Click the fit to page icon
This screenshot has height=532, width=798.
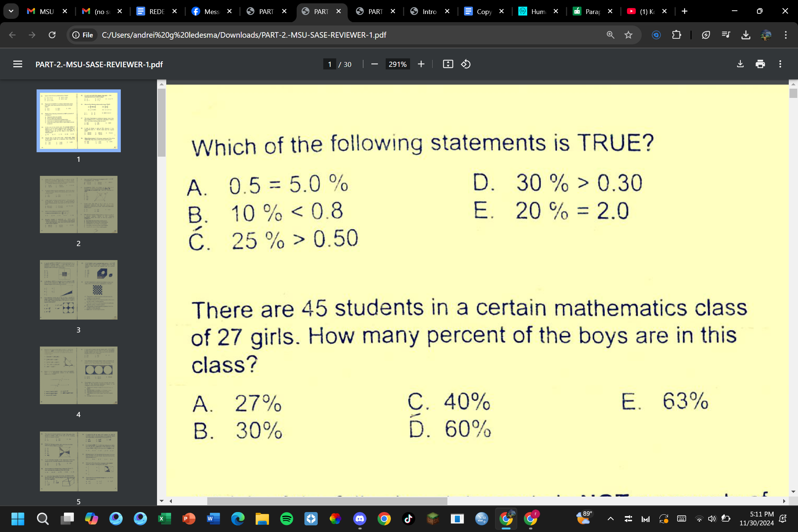[448, 64]
